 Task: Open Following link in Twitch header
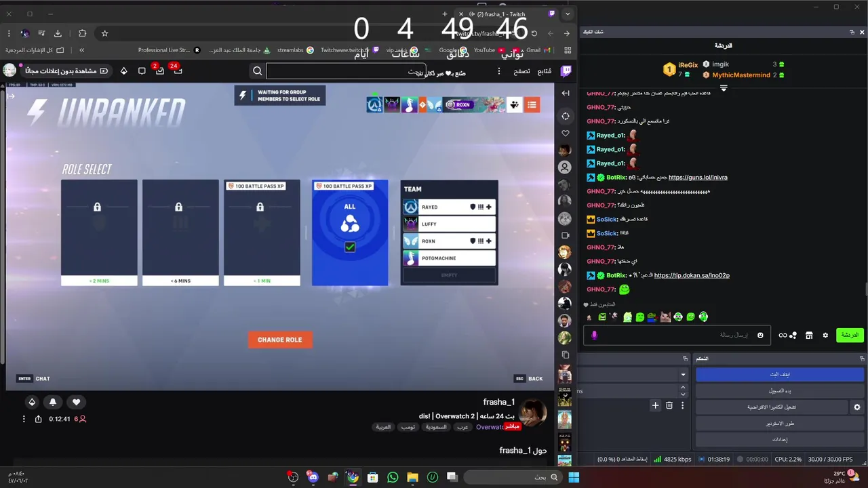click(545, 71)
